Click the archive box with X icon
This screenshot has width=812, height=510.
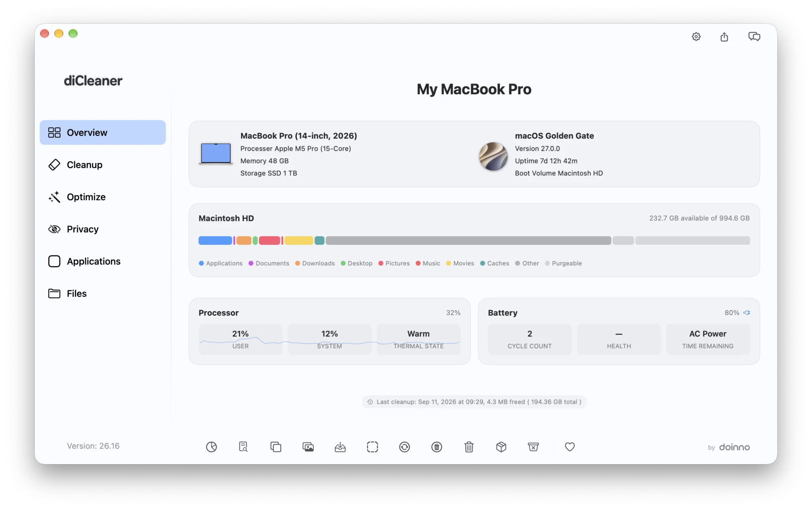pos(533,447)
